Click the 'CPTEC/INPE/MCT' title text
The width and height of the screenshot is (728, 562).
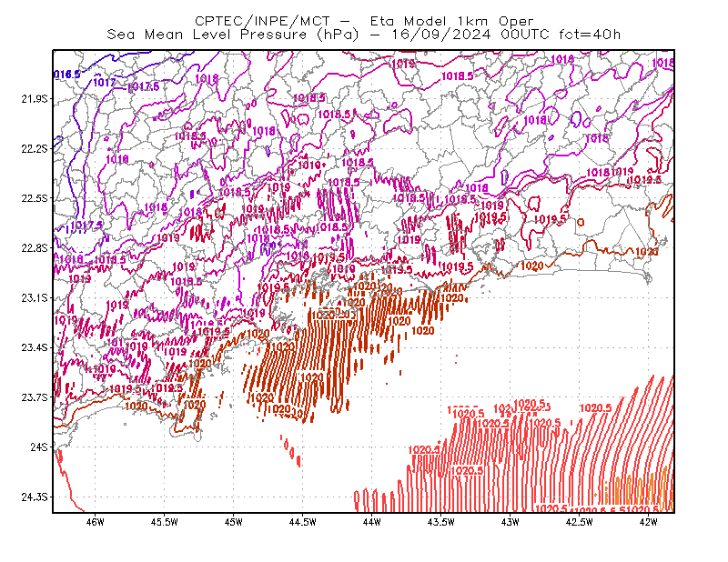tap(262, 21)
